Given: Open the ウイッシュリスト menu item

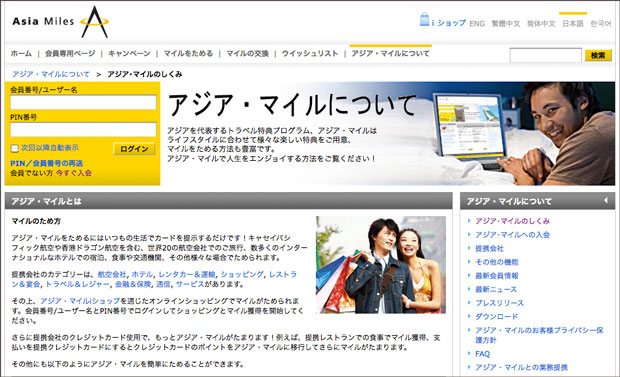Looking at the screenshot, I should (310, 53).
